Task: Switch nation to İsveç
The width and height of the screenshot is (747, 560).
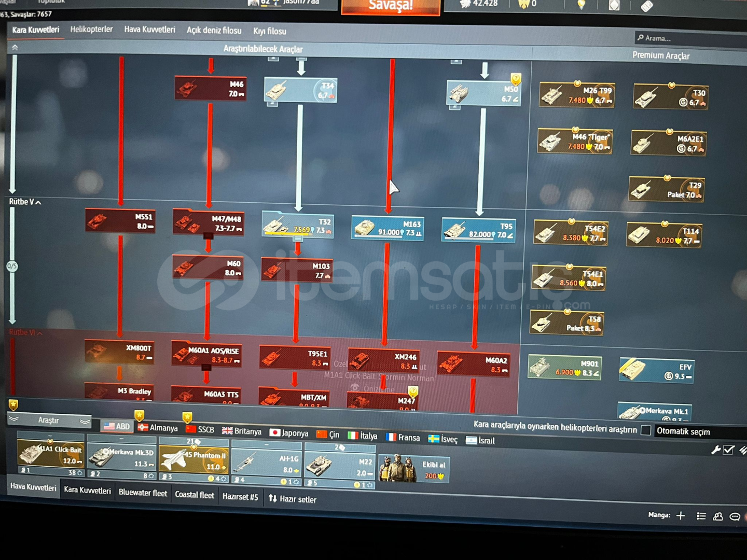Action: tap(443, 439)
